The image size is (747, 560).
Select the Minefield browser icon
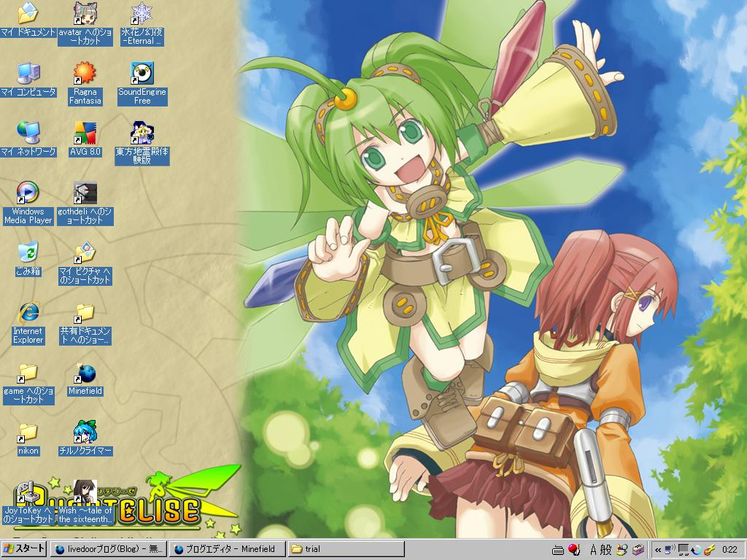point(85,373)
